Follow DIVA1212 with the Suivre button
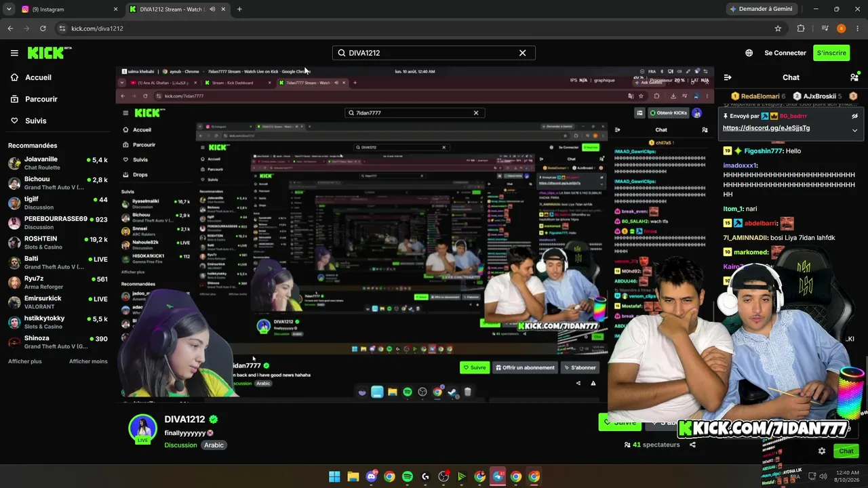868x488 pixels. tap(620, 422)
